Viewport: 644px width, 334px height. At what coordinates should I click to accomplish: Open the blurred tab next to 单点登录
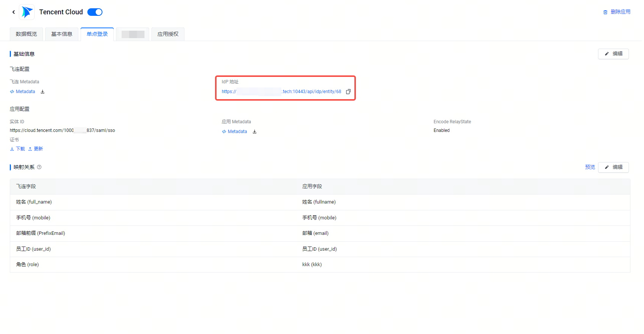[x=133, y=34]
